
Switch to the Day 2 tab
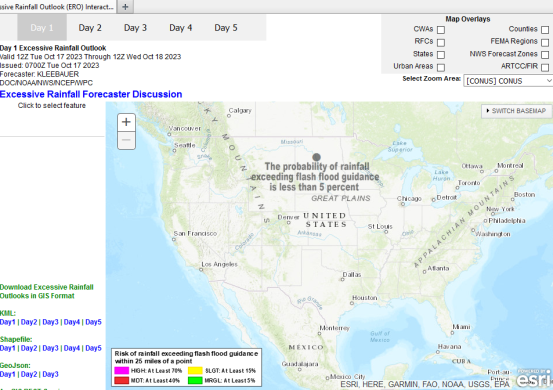90,28
